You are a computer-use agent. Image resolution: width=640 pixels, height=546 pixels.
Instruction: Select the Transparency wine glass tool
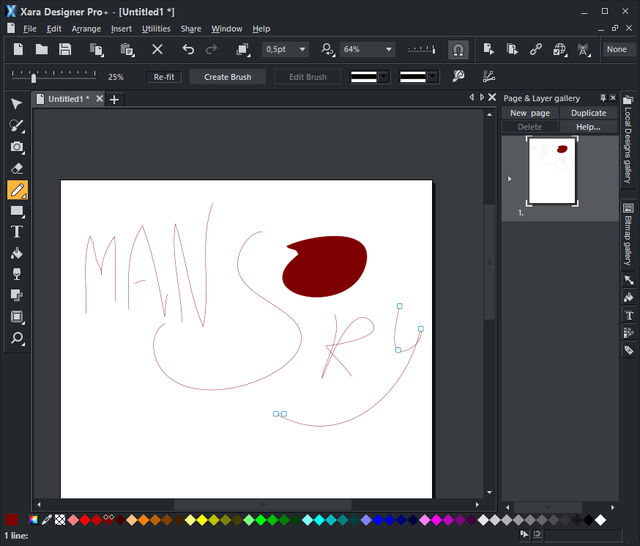pyautogui.click(x=16, y=274)
